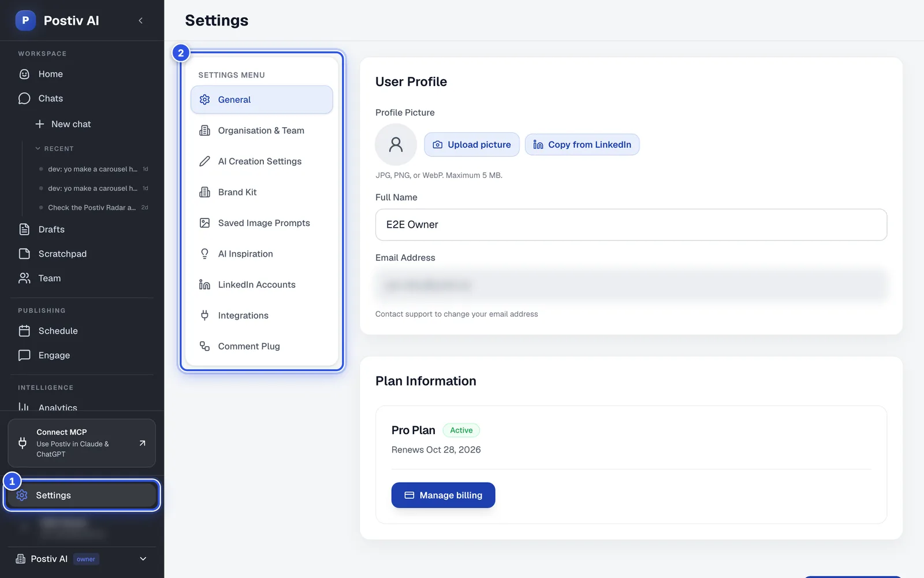
Task: Click the Organisation & Team building icon
Action: pos(204,131)
